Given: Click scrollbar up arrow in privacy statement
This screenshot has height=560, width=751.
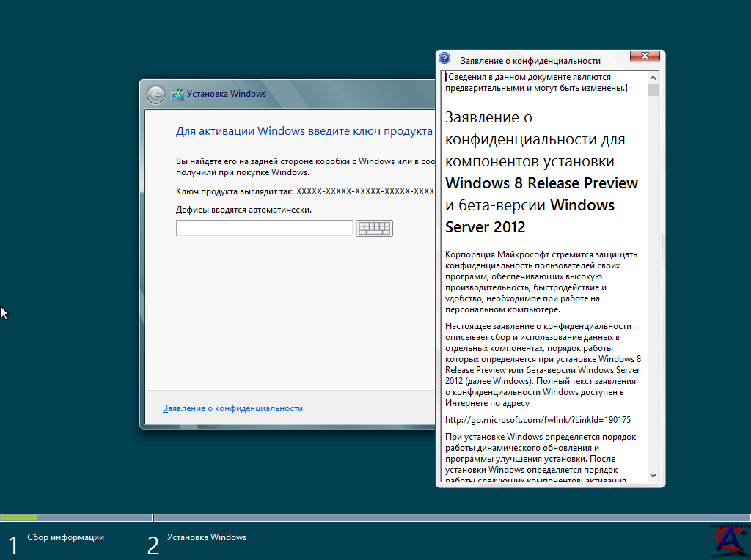Looking at the screenshot, I should [x=653, y=77].
